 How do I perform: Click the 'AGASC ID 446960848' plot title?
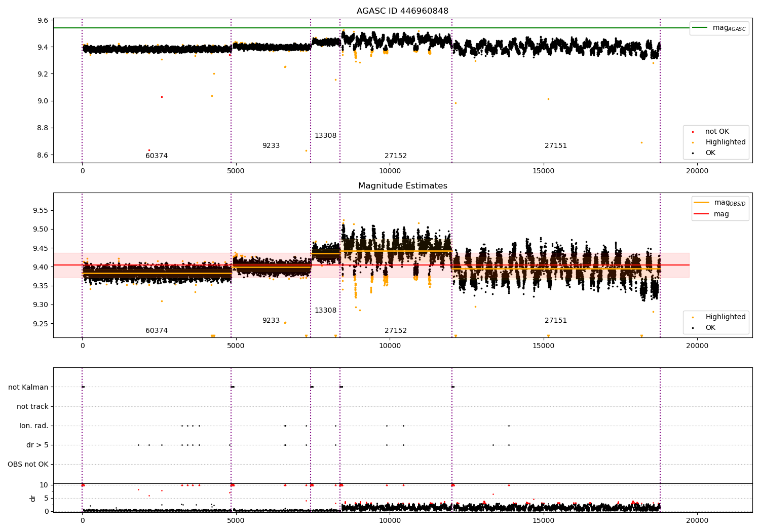[x=402, y=11]
